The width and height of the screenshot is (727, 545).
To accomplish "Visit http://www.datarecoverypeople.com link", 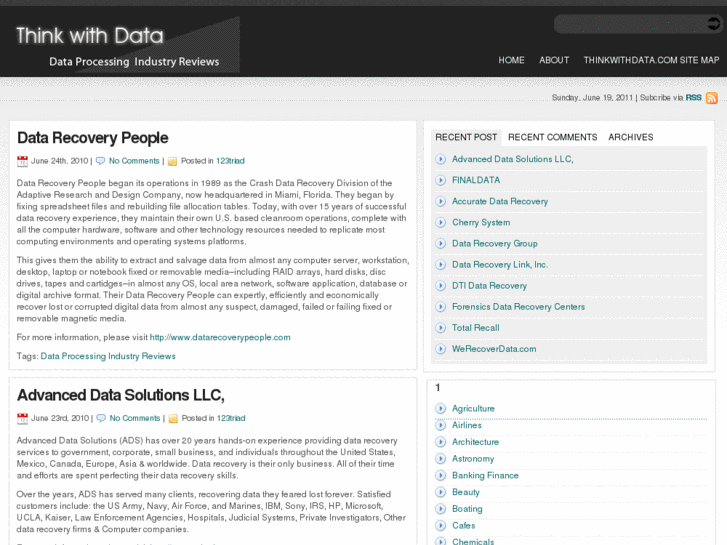I will [x=220, y=337].
